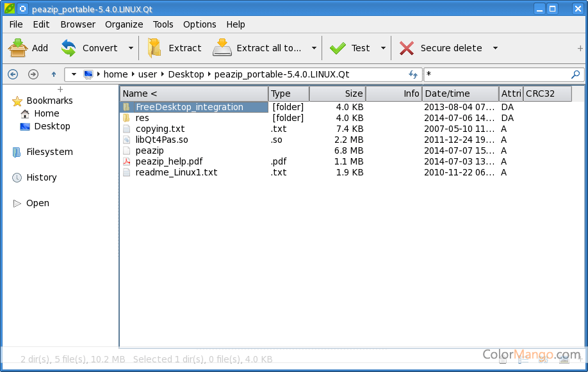The height and width of the screenshot is (372, 588).
Task: Select the peazip executable file name
Action: click(150, 150)
